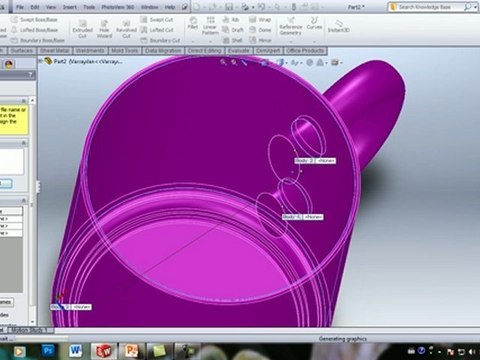The image size is (480, 360).
Task: Open Photoshop from the taskbar
Action: [x=48, y=351]
